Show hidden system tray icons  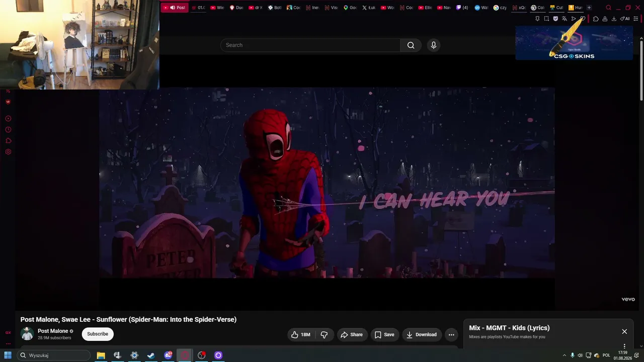tap(564, 355)
